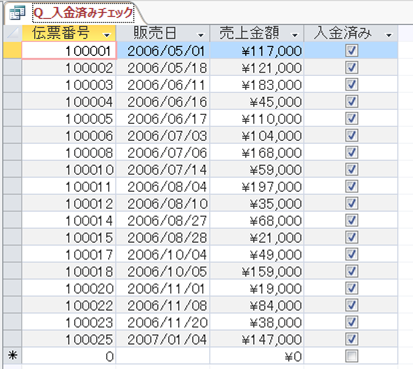
Task: Toggle 入金済み checkbox for record 100014
Action: coord(352,220)
